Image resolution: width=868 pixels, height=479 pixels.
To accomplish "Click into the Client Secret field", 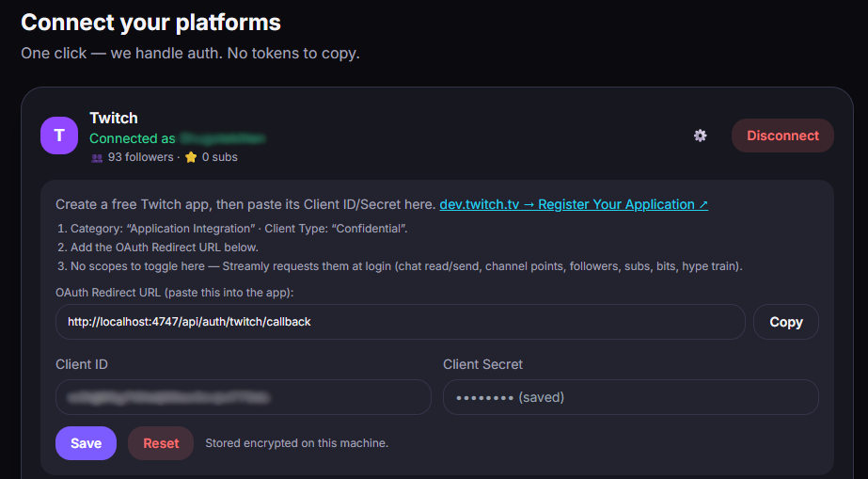I will (x=630, y=397).
